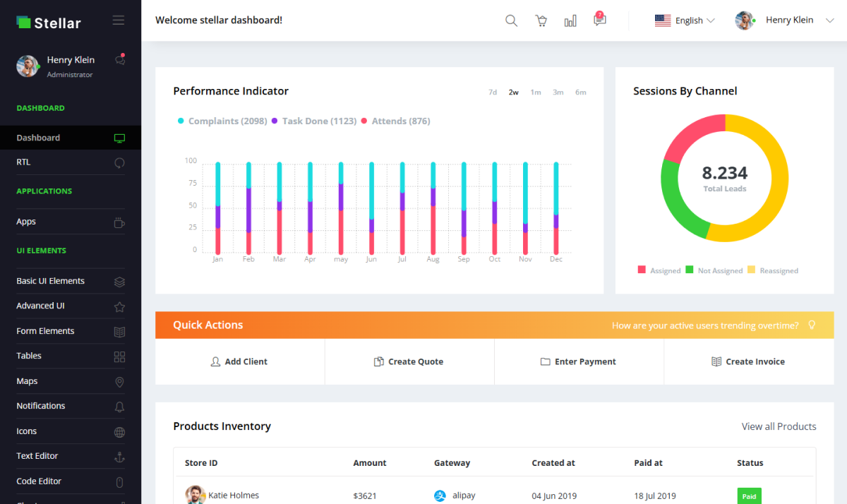Open the shopping cart icon
Viewport: 847px width, 504px height.
pyautogui.click(x=541, y=20)
